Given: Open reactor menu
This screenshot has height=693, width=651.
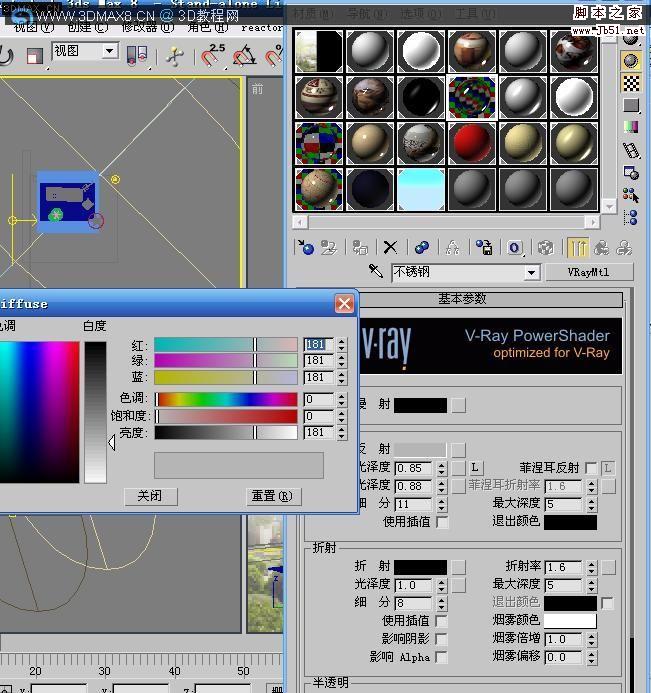Looking at the screenshot, I should pos(261,27).
